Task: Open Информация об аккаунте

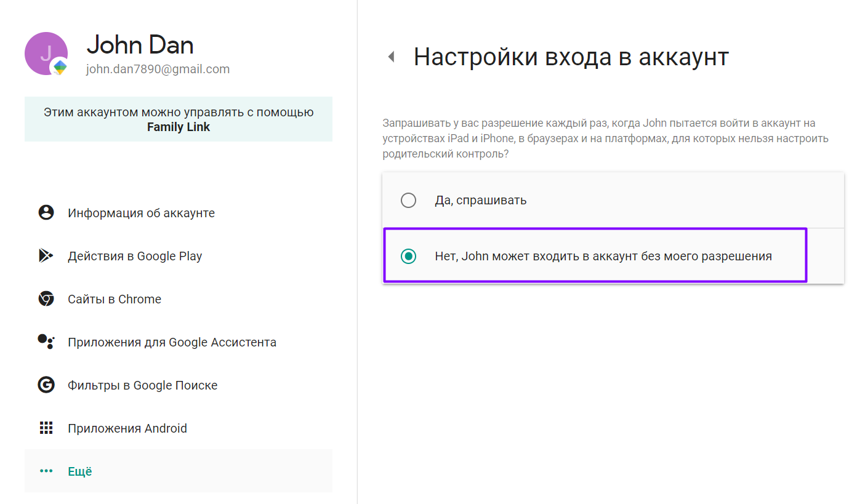Action: 179,213
